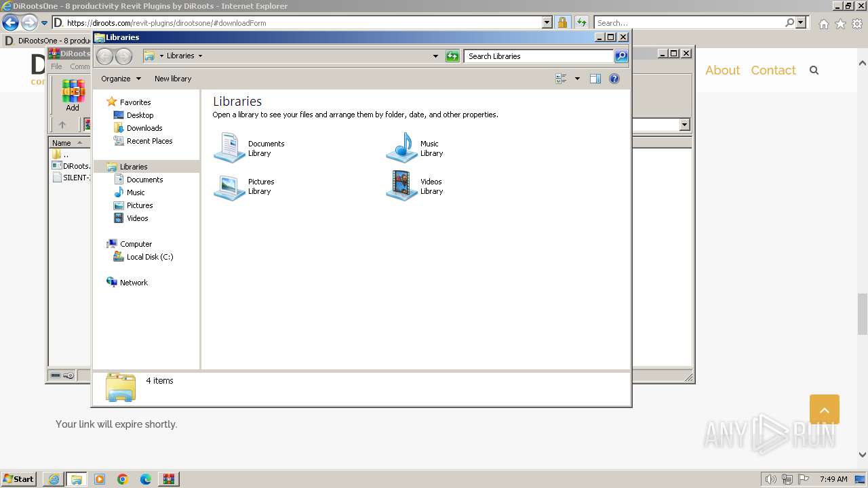Click Internet Explorer's forward arrow button
Screen dimensions: 868x488
(x=29, y=22)
